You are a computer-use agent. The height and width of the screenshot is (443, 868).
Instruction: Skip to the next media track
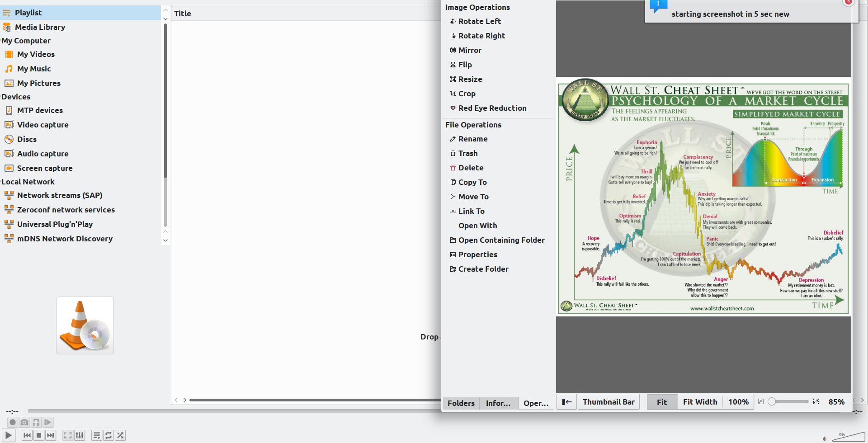point(51,435)
